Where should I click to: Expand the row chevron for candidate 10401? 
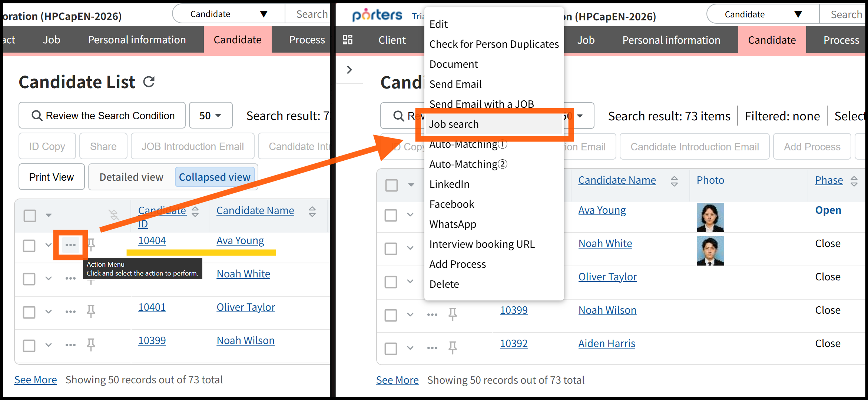coord(49,311)
